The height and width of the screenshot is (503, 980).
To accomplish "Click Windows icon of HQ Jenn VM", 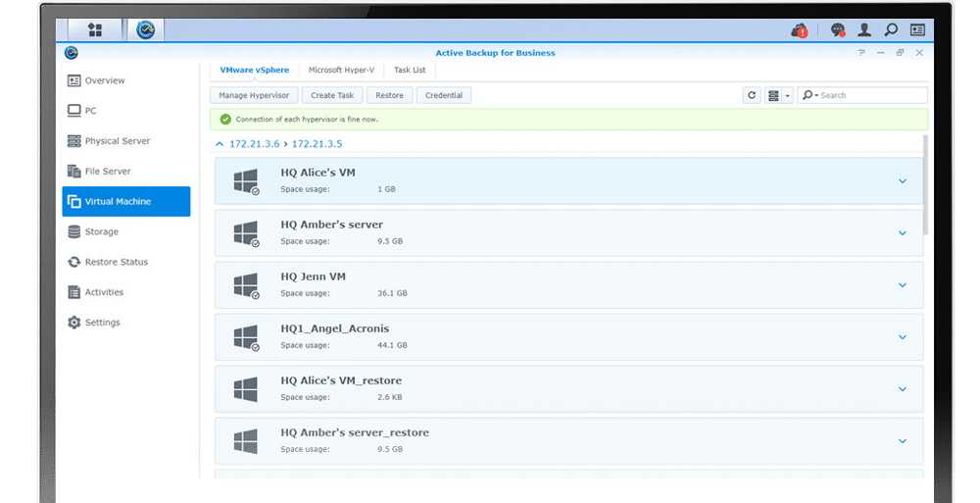I will [x=246, y=285].
